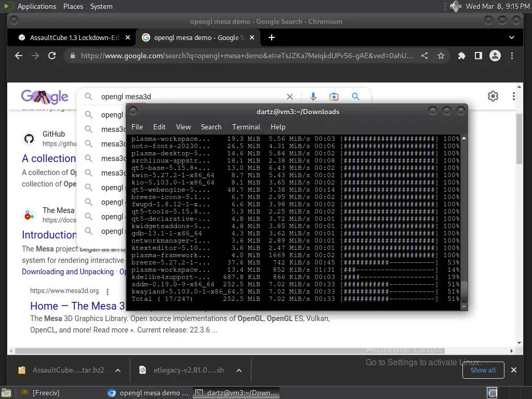532x399 pixels.
Task: Click the terminal title bar dartz@vm3
Action: tap(298, 112)
